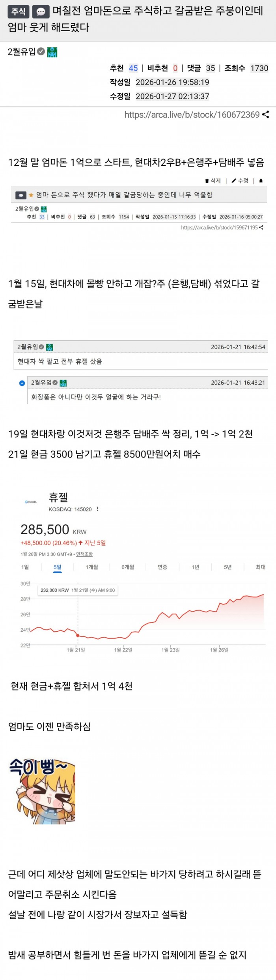
Task: Click the 삭제 trash button
Action: 213,181
